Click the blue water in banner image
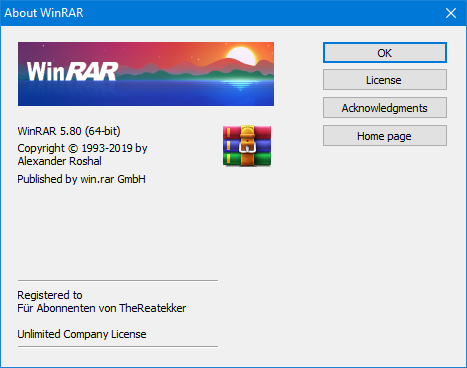 point(146,93)
